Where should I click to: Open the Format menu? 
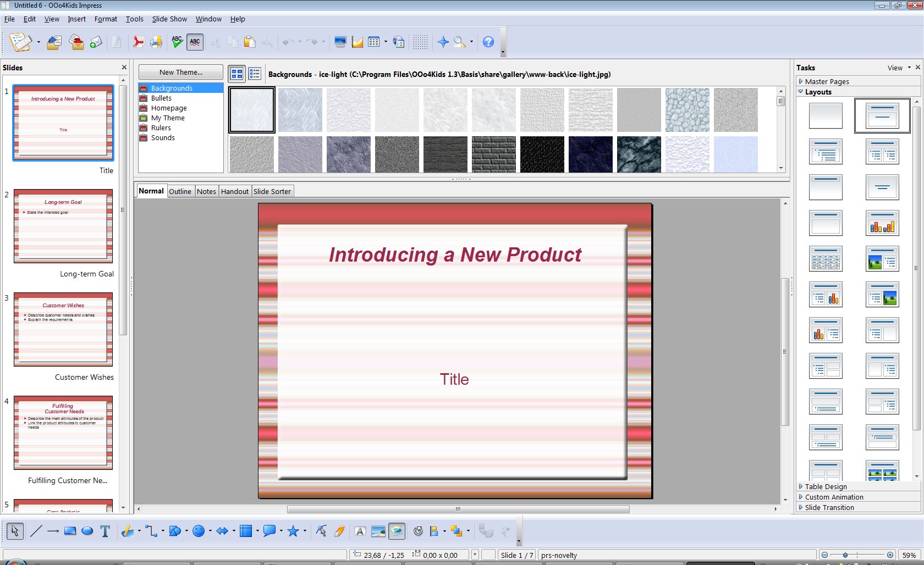point(106,19)
